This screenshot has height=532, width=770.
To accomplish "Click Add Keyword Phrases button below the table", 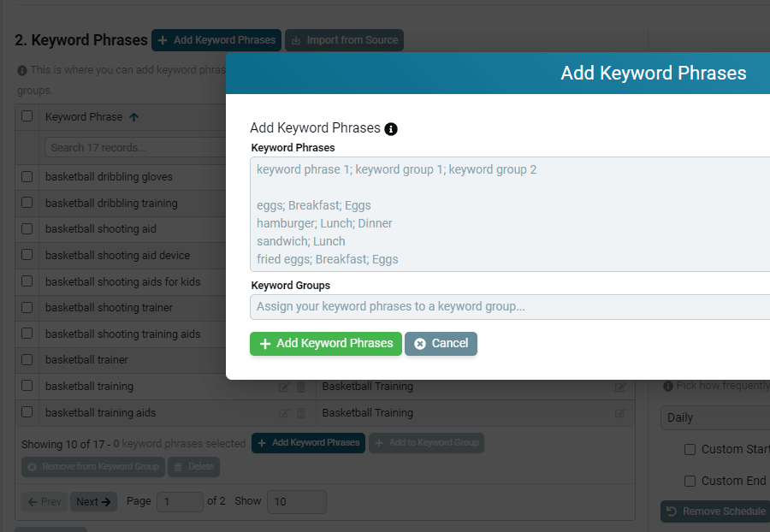I will 308,443.
